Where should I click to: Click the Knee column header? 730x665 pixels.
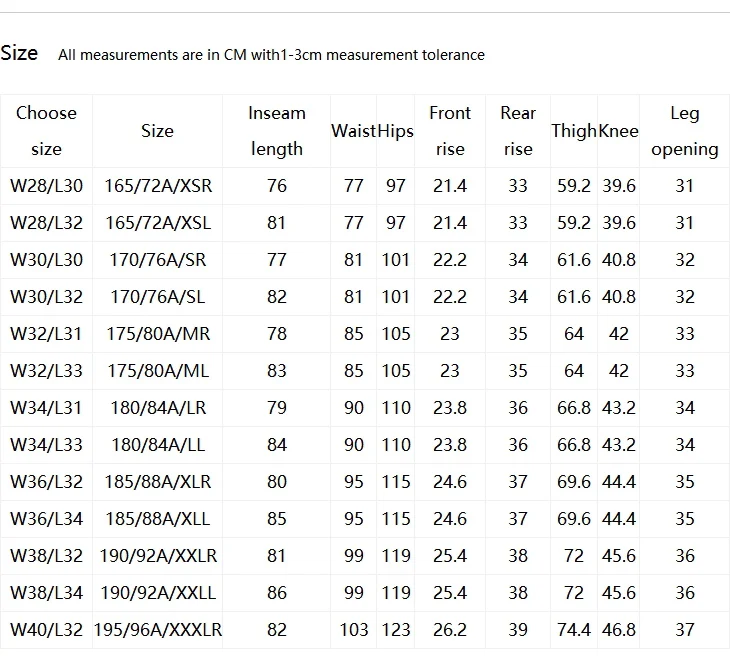tap(618, 131)
